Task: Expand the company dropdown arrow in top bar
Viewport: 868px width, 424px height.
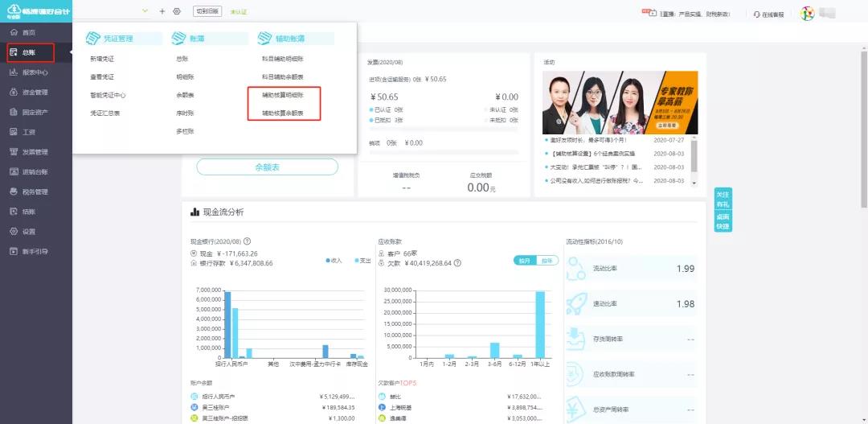Action: coord(145,11)
